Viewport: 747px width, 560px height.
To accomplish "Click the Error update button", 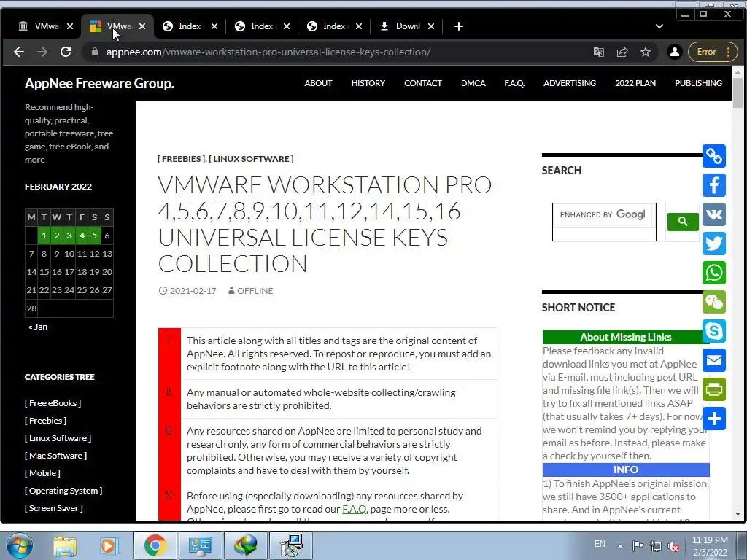I will [x=713, y=52].
